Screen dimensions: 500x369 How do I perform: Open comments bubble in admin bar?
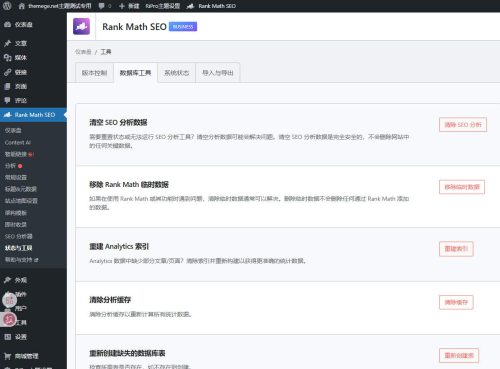102,6
